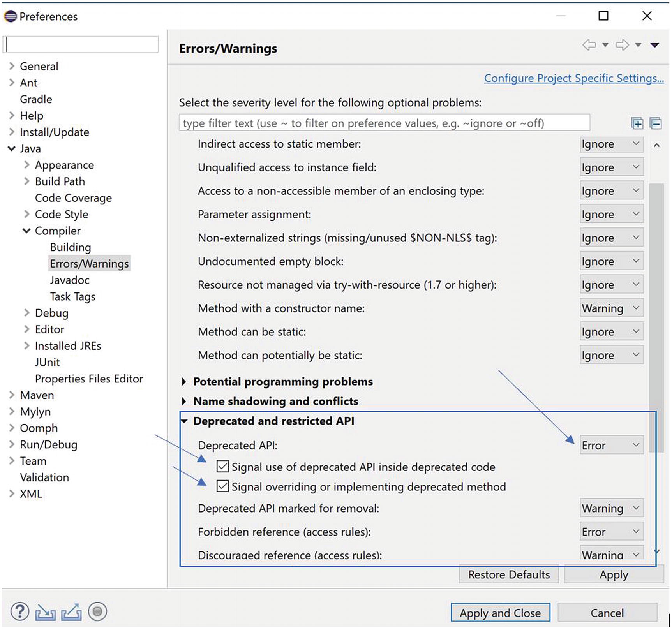Screen dimensions: 672x629
Task: Select Run/Debug tree item
Action: pos(49,444)
